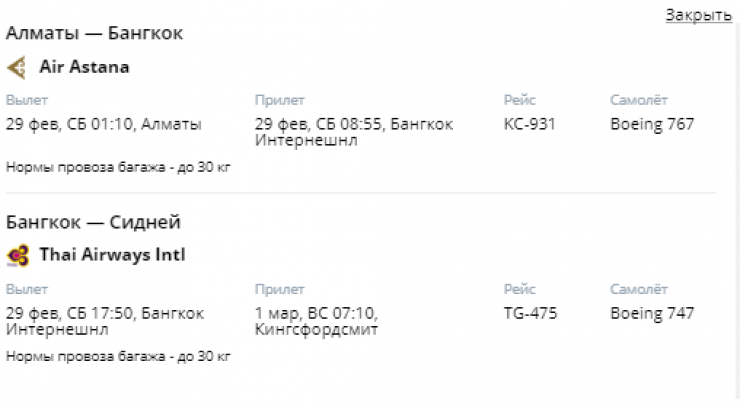The image size is (740, 409).
Task: Click the Закрыть link
Action: tap(698, 15)
